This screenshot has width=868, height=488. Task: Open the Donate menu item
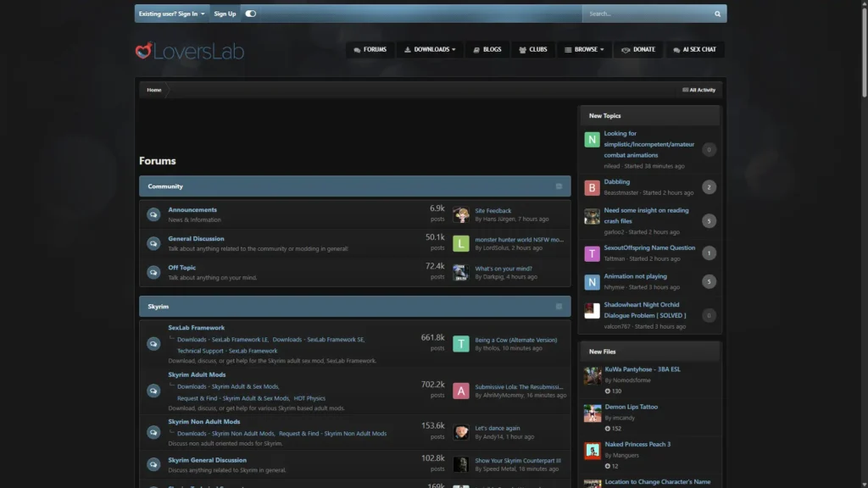[638, 50]
